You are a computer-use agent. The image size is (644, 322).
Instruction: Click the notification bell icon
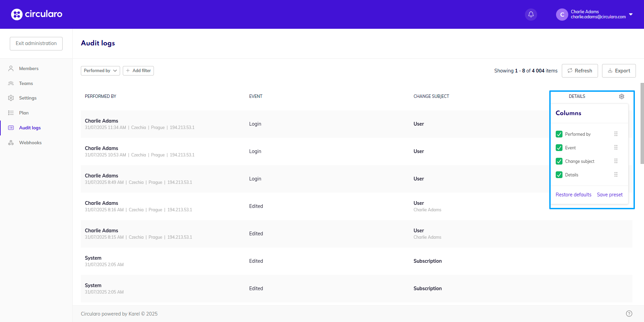click(531, 14)
